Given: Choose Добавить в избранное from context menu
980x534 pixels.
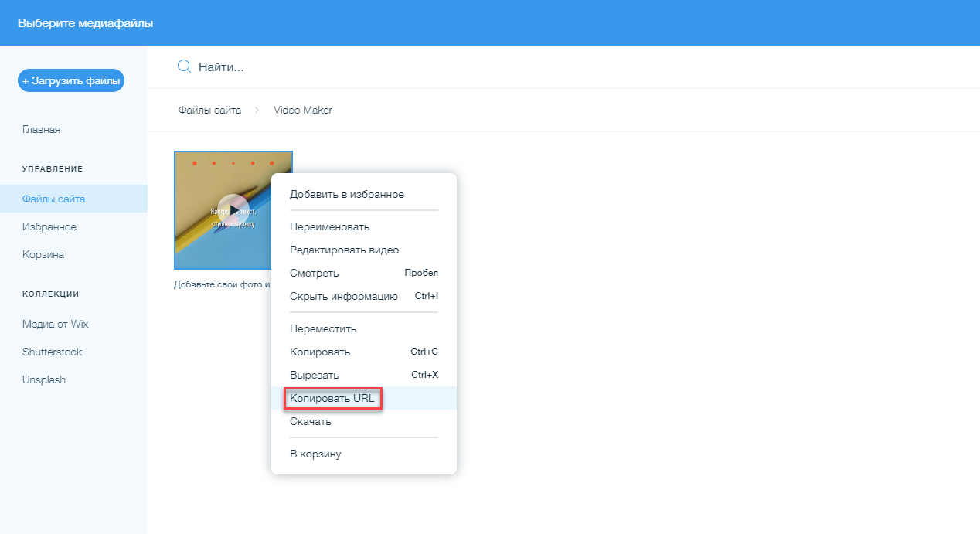Looking at the screenshot, I should pos(346,194).
